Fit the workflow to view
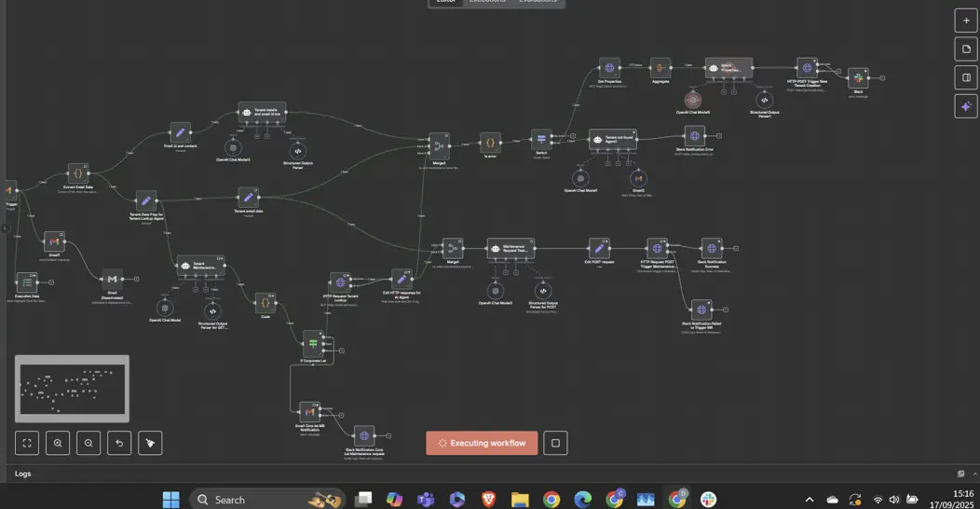Screen dimensions: 980x509 (x=27, y=443)
